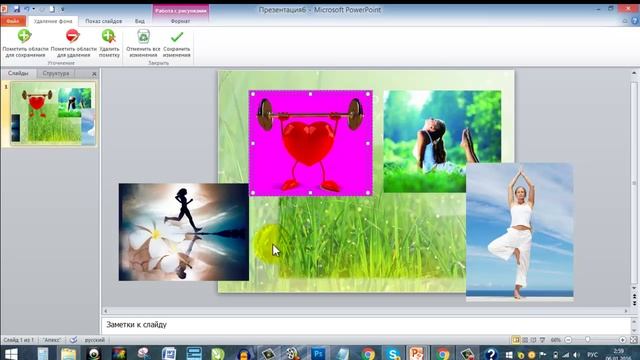640x360 pixels.
Task: Click the heart with barbell picture
Action: pyautogui.click(x=311, y=143)
